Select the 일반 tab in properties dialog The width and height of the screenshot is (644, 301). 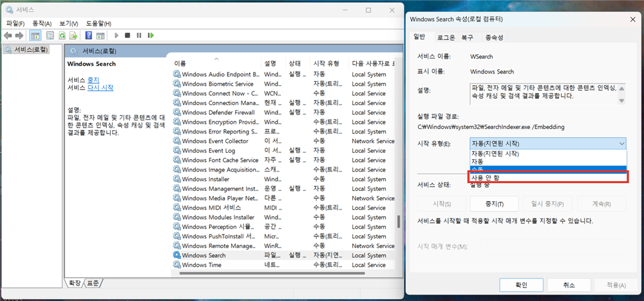(419, 37)
